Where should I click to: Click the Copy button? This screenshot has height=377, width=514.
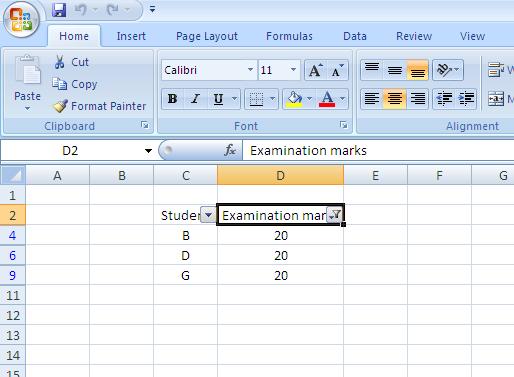(75, 84)
